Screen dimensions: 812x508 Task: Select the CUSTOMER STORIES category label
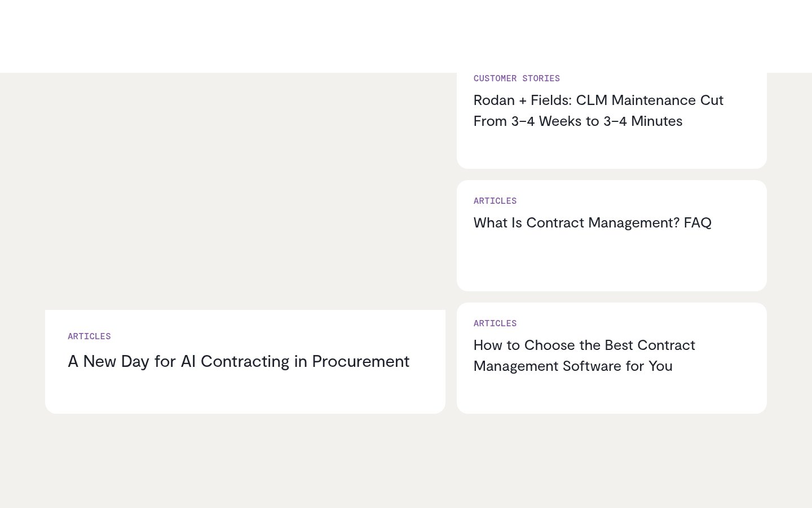tap(517, 78)
